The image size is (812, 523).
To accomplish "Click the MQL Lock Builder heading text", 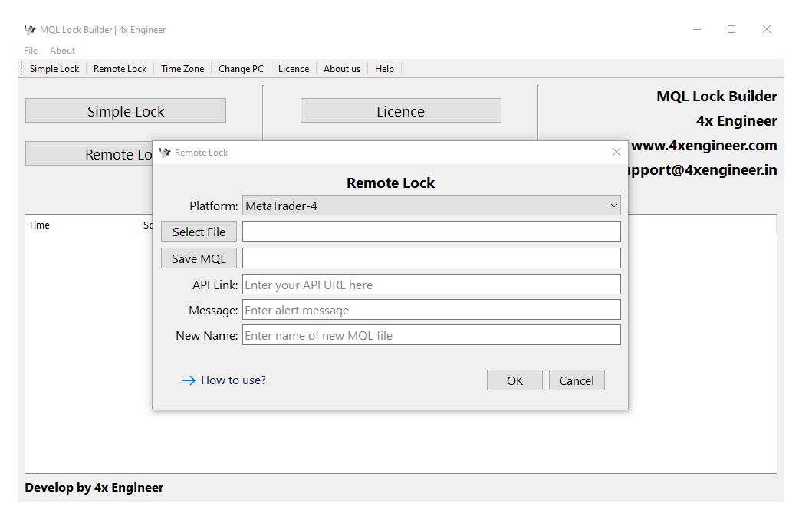I will tap(717, 97).
